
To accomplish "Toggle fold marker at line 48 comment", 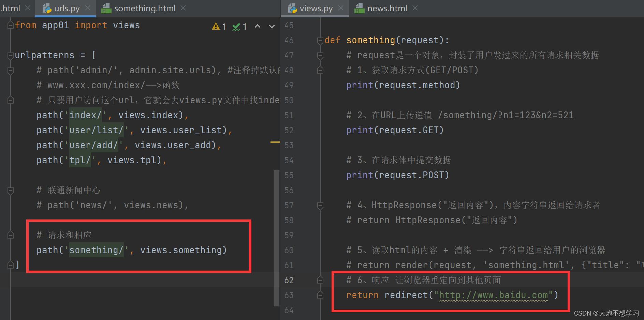I will pos(320,70).
